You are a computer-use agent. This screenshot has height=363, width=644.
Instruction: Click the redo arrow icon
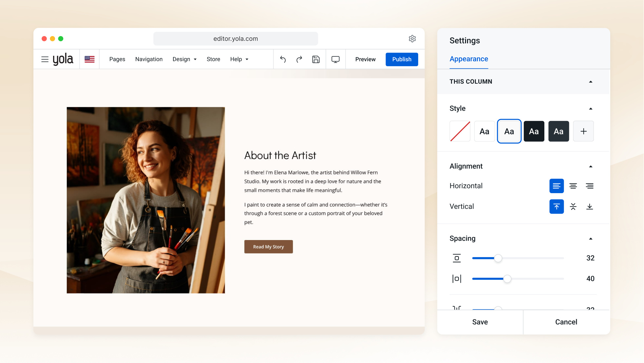pos(299,59)
